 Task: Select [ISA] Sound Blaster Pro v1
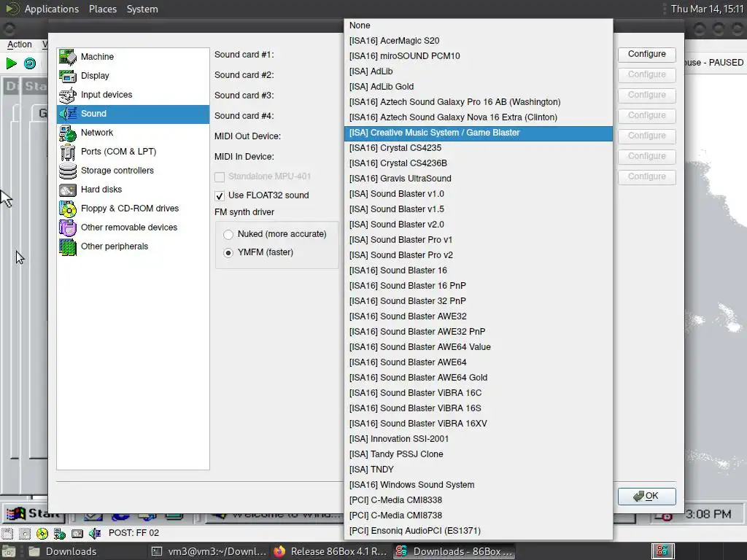479,240
